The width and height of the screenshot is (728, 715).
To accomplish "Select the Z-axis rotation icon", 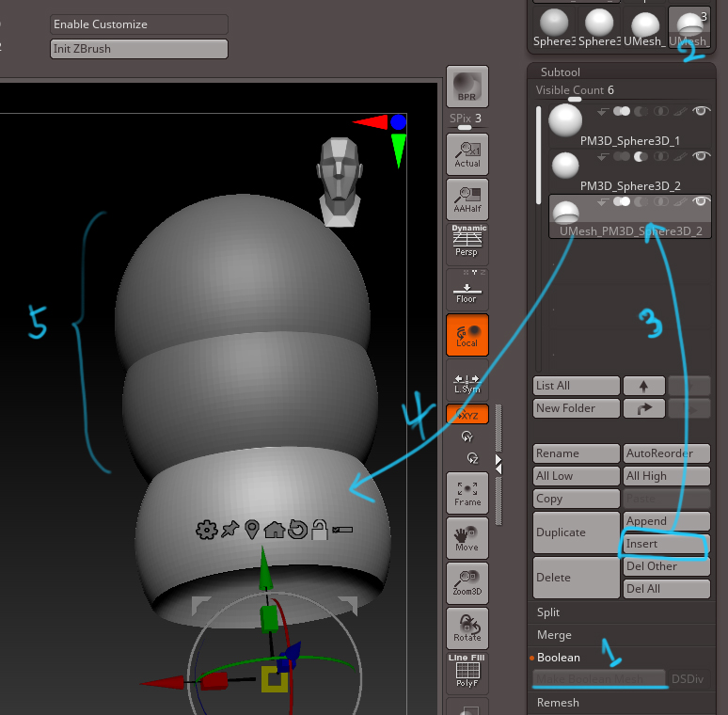I will [x=472, y=458].
